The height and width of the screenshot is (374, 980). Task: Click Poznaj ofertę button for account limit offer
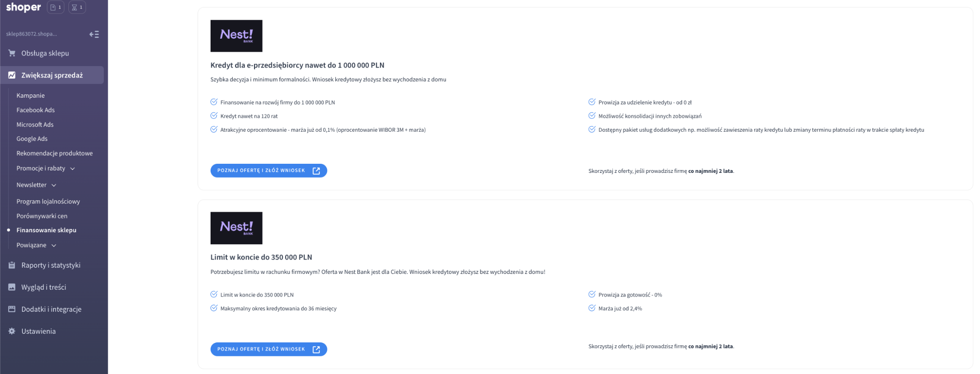268,349
